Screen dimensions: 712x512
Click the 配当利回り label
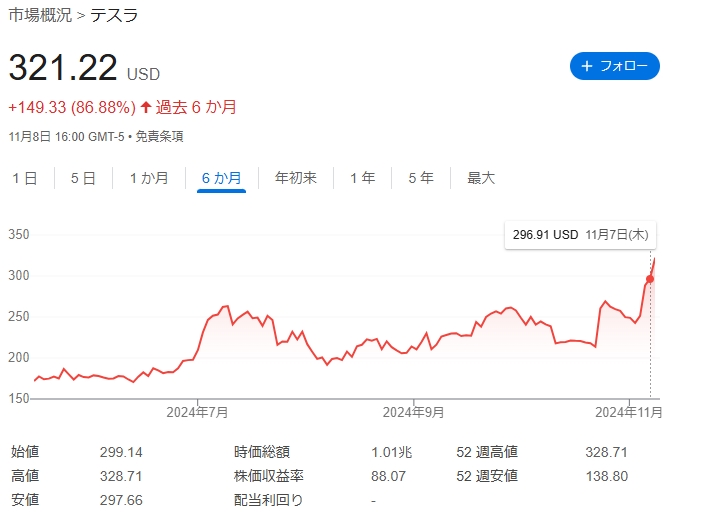click(268, 500)
